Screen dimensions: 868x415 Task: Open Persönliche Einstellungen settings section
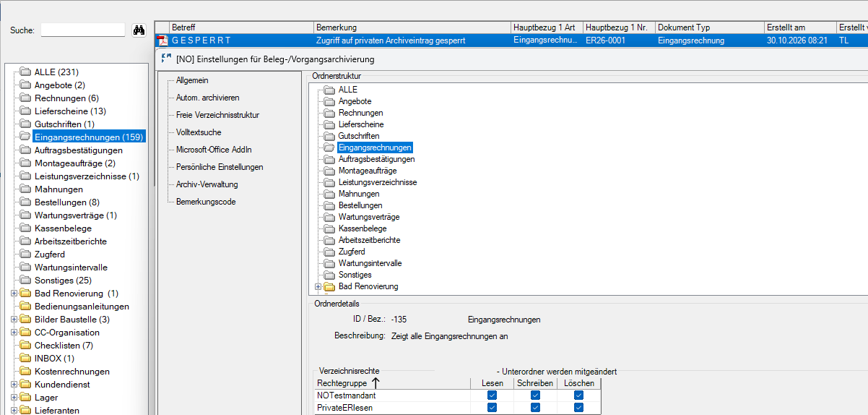click(220, 167)
